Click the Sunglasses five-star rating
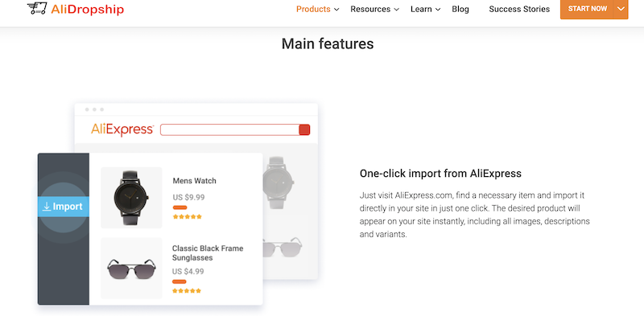Viewport: 644px width, 316px height. pyautogui.click(x=187, y=291)
